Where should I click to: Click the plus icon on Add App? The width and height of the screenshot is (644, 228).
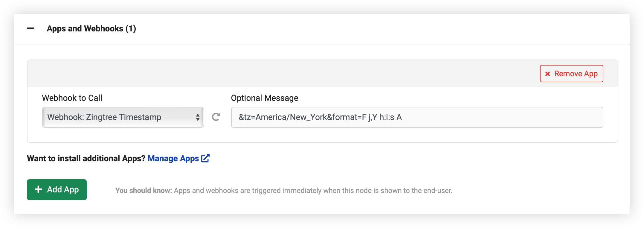tap(38, 189)
